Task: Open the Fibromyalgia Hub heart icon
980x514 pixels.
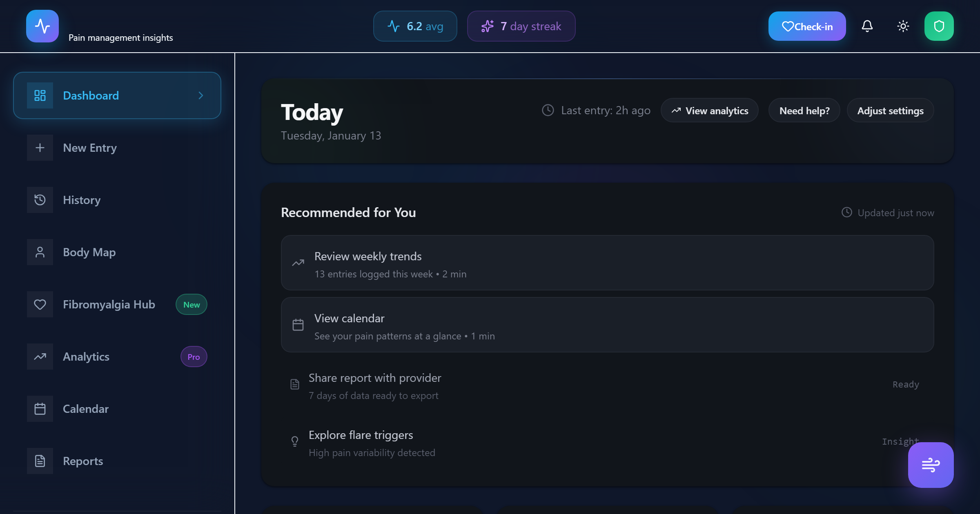Action: pos(40,304)
